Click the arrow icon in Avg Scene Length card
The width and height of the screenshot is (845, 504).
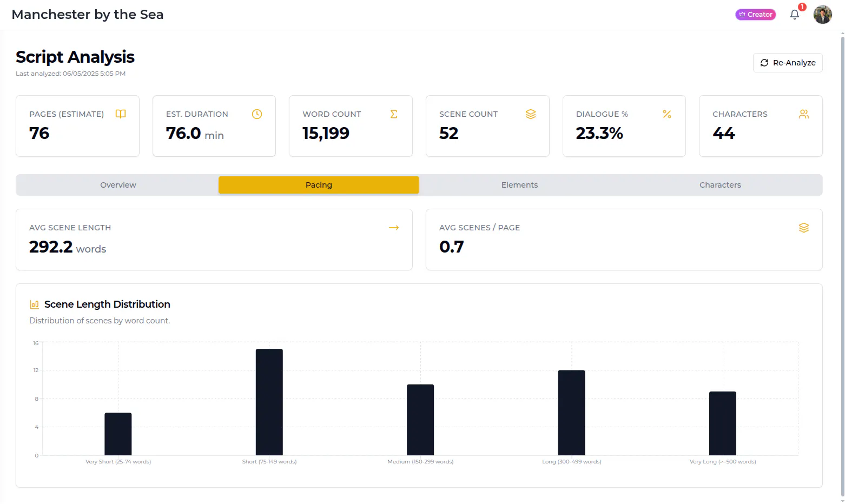pyautogui.click(x=394, y=228)
